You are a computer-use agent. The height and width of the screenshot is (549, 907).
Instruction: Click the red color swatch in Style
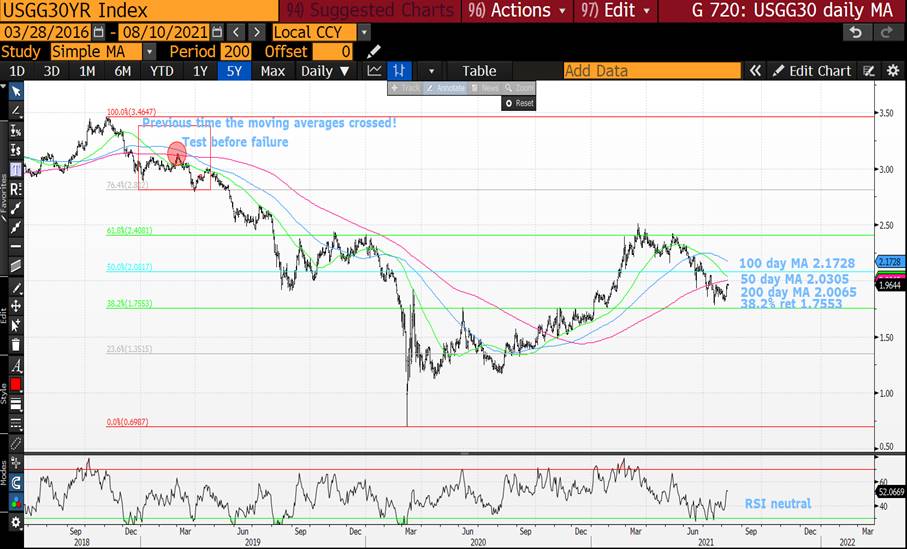click(15, 385)
